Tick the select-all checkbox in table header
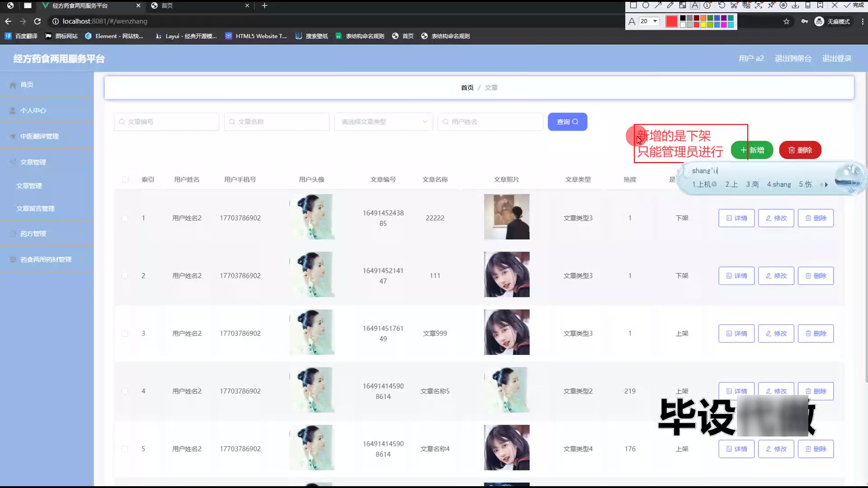 pyautogui.click(x=125, y=179)
